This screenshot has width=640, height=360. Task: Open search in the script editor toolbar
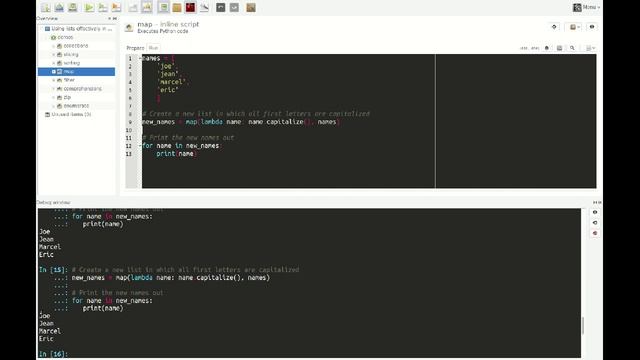572,48
